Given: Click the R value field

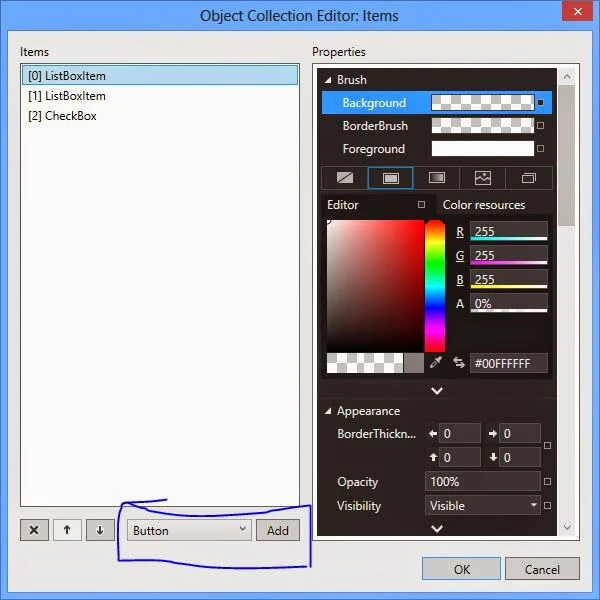Looking at the screenshot, I should tap(509, 231).
